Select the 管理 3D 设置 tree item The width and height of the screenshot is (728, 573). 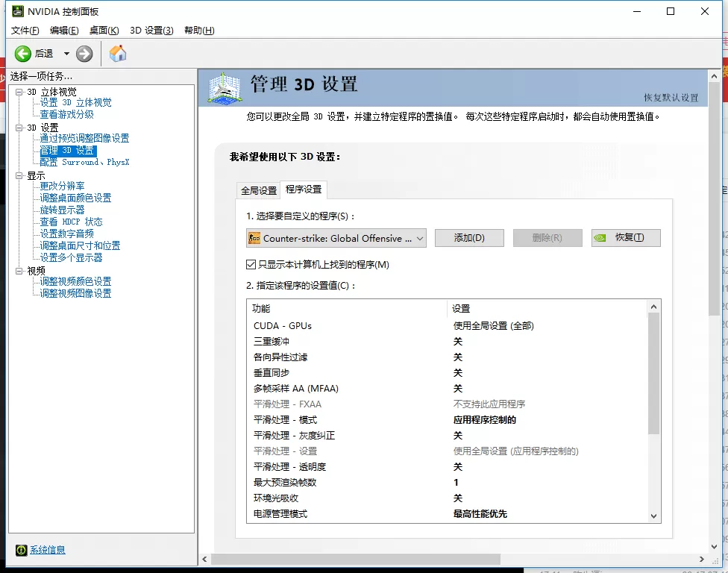pyautogui.click(x=67, y=149)
